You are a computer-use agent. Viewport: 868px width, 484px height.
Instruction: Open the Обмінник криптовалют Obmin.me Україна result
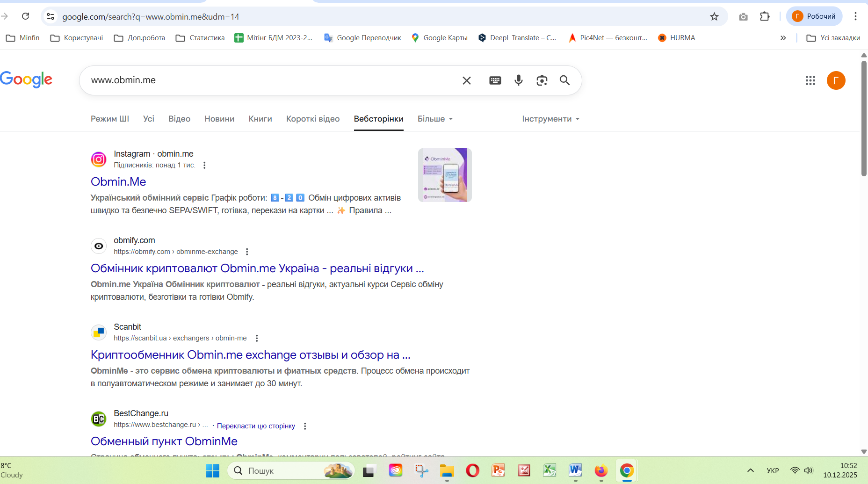(257, 268)
